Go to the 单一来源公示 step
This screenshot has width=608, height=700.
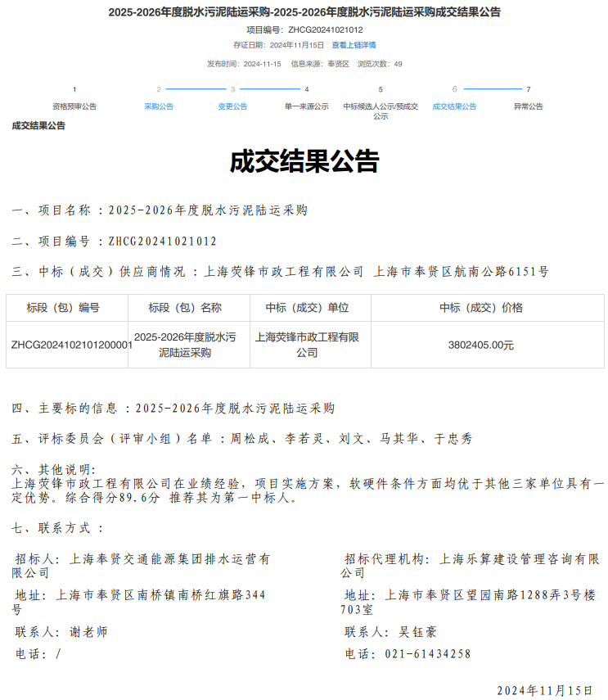pyautogui.click(x=307, y=106)
